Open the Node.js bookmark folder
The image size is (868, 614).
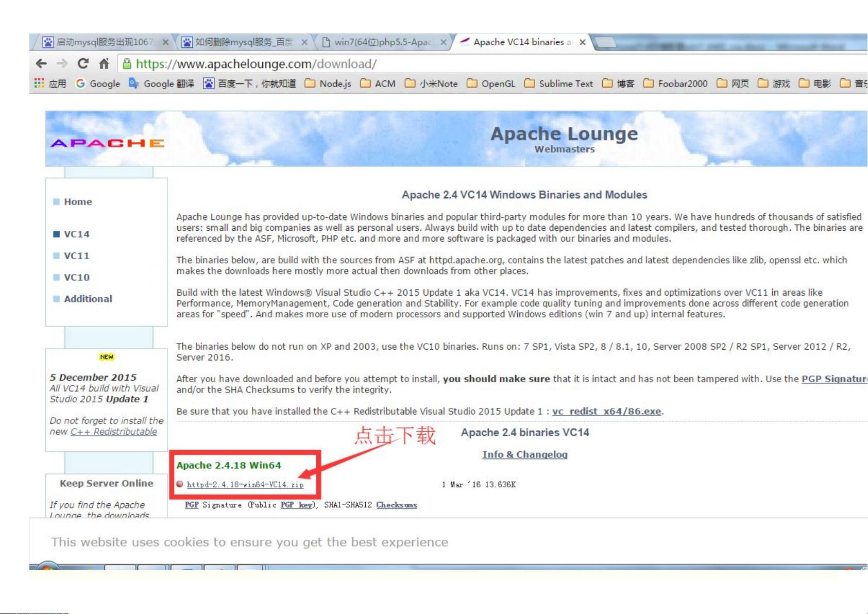(x=328, y=83)
